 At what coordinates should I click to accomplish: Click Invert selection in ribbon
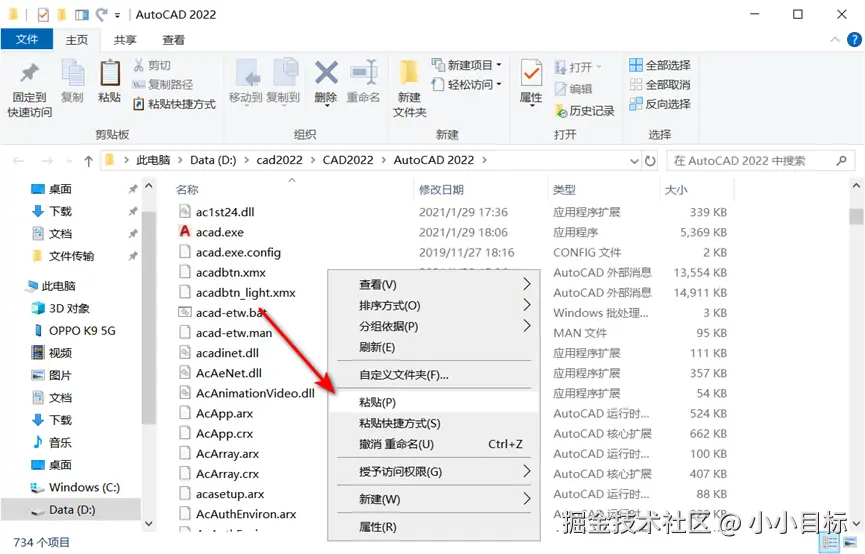[660, 104]
